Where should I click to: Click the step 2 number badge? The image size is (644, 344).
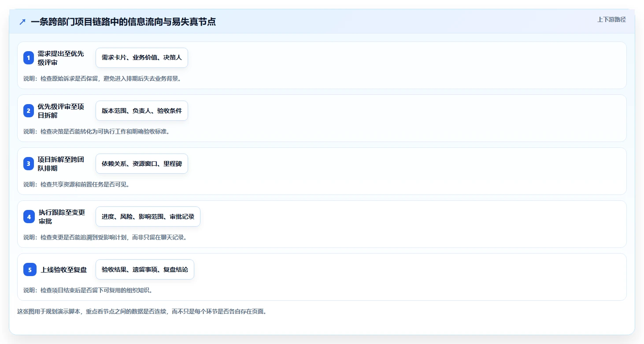pyautogui.click(x=29, y=111)
